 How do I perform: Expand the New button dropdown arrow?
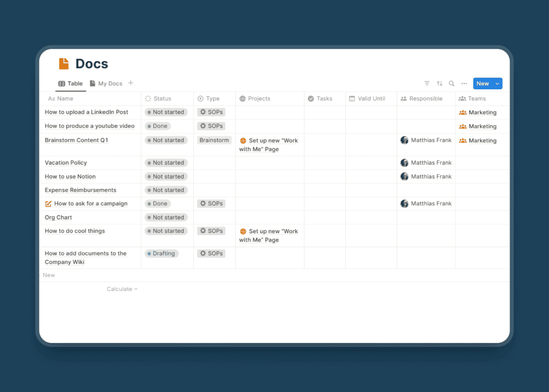(x=497, y=84)
